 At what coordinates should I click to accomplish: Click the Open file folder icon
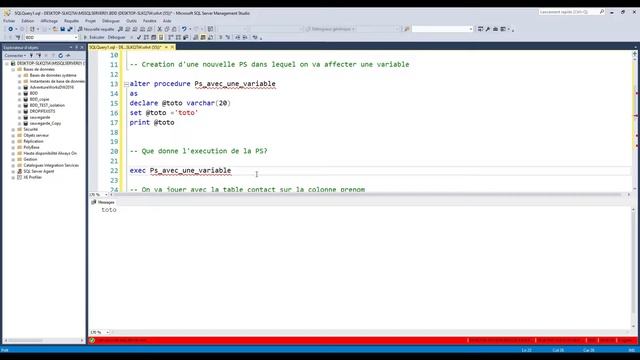point(55,29)
